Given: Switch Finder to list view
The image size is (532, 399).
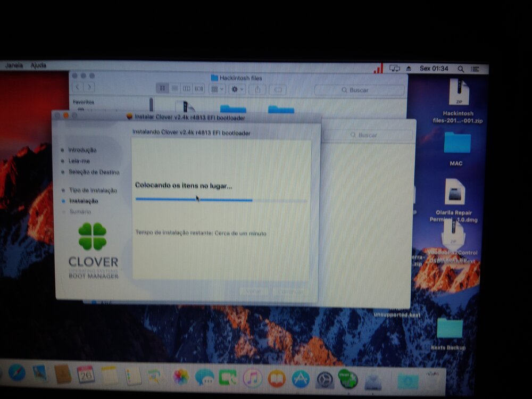Looking at the screenshot, I should [x=174, y=88].
